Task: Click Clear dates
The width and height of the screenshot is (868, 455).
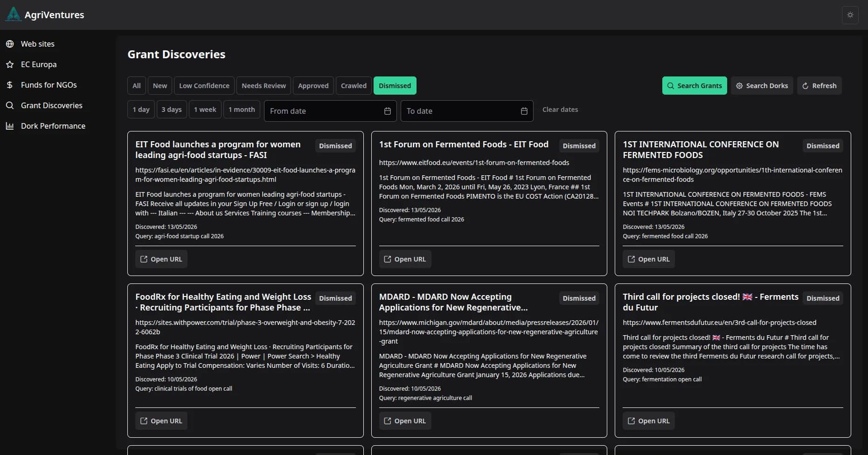Action: tap(560, 110)
